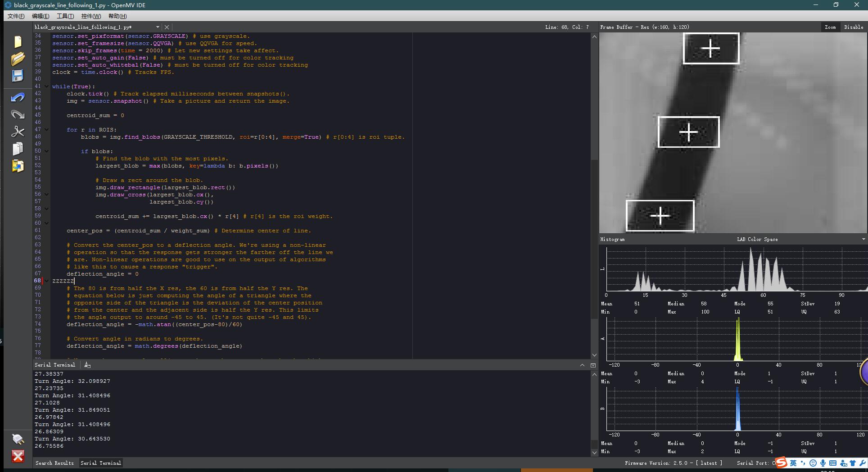The image size is (868, 472).
Task: Collapse the Serial Terminal panel with up arrow
Action: point(582,365)
